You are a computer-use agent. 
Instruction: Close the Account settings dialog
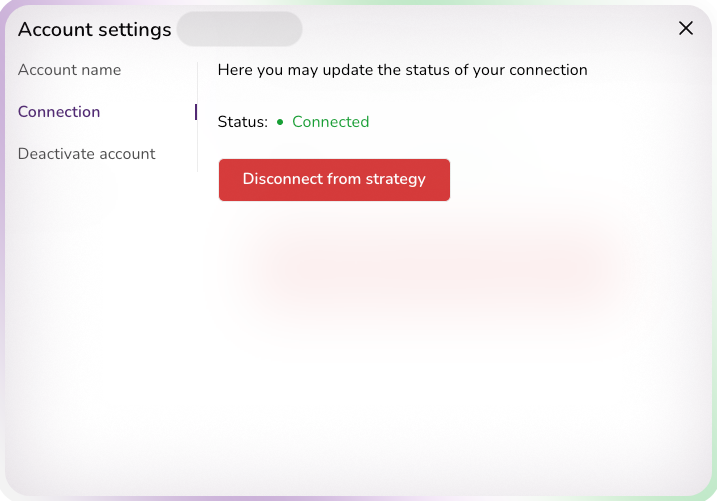click(x=686, y=28)
